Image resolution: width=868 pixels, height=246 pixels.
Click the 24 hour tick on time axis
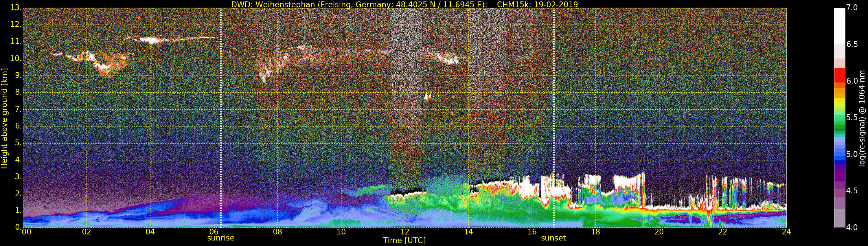pyautogui.click(x=786, y=232)
